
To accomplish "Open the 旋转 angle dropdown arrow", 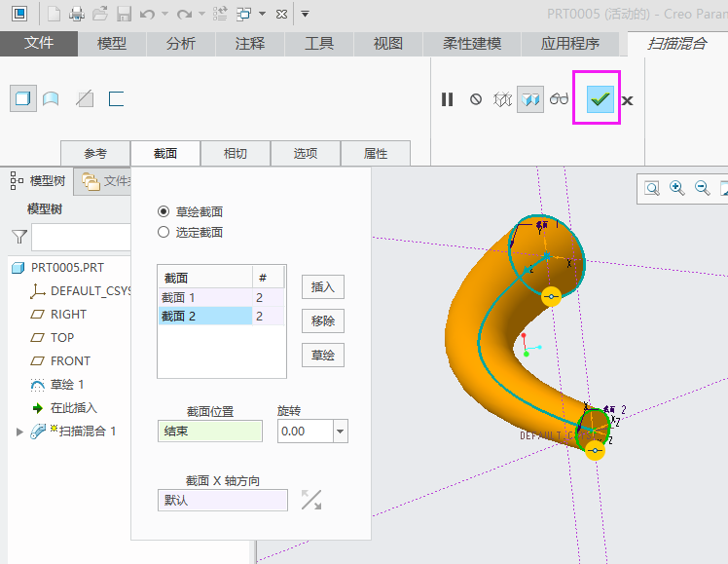I will pos(340,431).
